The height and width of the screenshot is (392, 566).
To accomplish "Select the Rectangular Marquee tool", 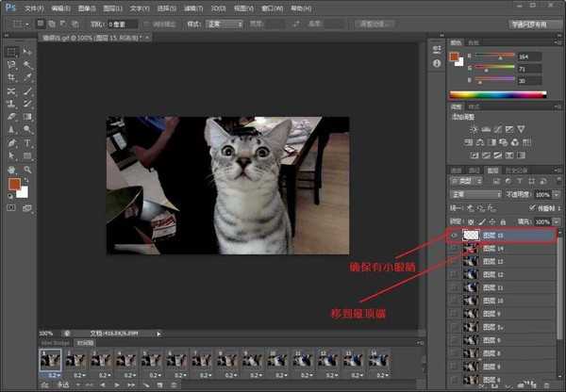I will click(10, 52).
